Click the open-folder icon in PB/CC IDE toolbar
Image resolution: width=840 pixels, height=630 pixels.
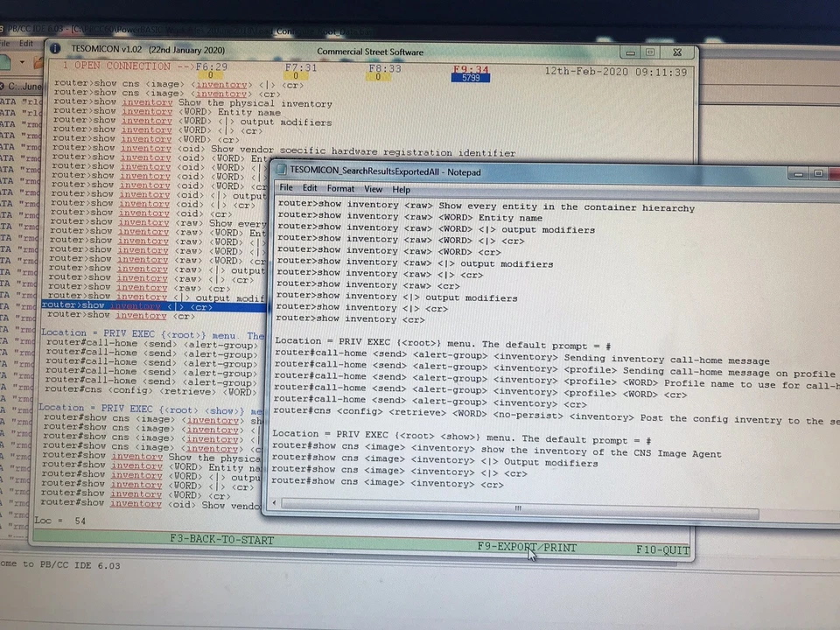[x=38, y=62]
